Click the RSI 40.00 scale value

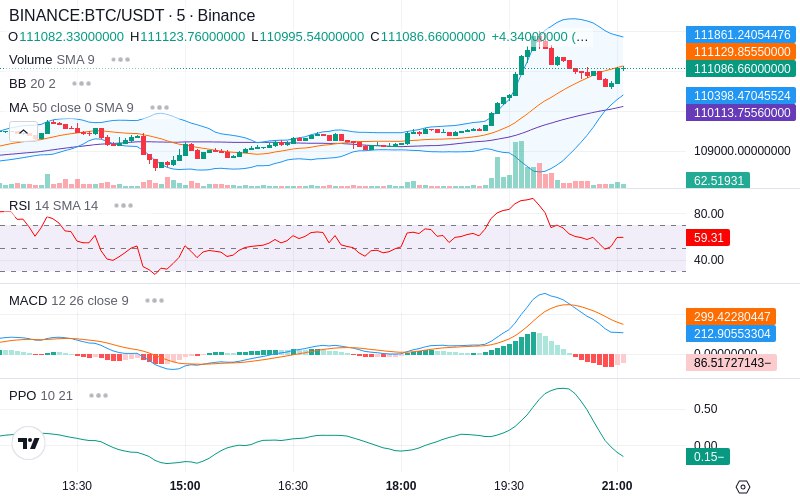pyautogui.click(x=709, y=260)
